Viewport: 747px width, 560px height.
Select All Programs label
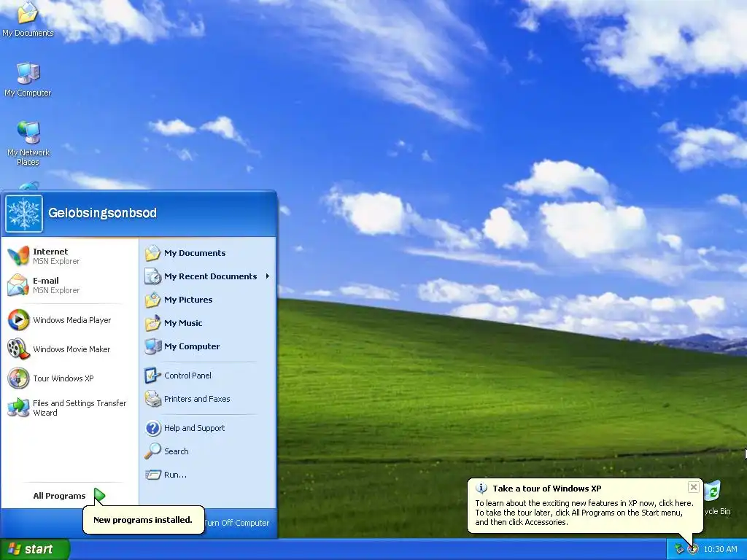click(59, 496)
